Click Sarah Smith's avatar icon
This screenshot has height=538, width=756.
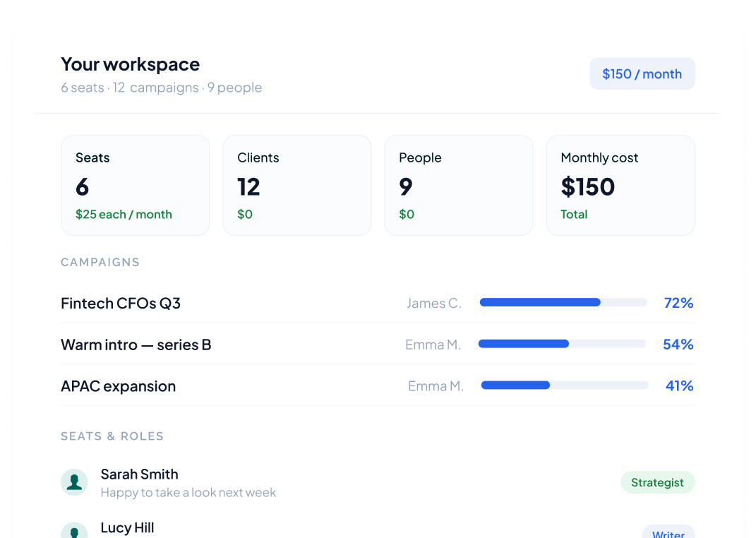click(74, 482)
